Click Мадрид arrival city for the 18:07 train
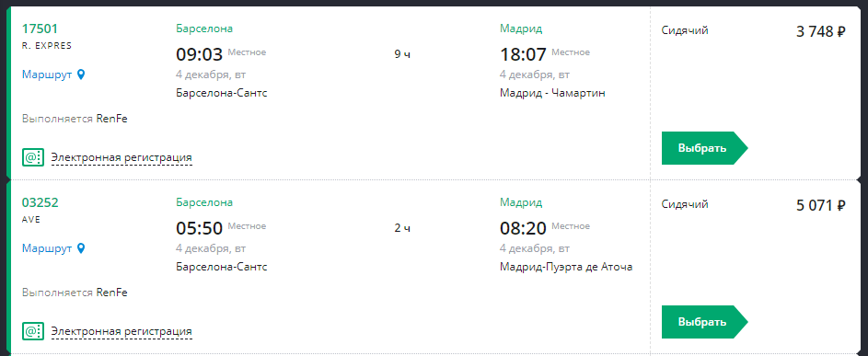Screen dimensions: 868x356 [x=521, y=29]
